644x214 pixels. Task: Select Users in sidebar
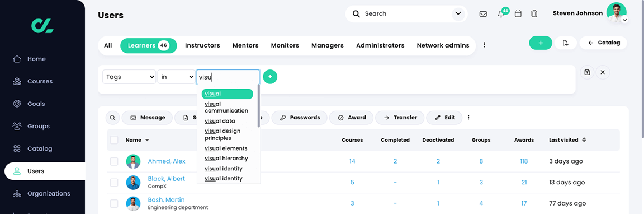[x=45, y=171]
